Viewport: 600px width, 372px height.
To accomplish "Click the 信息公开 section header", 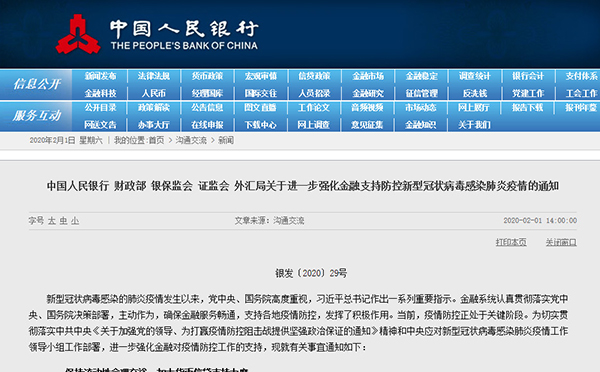I will point(37,84).
